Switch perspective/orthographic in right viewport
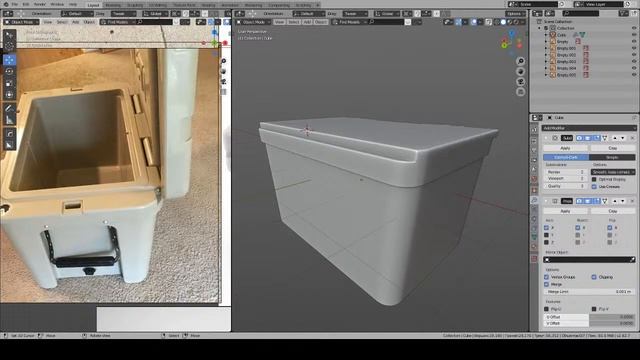 [x=520, y=92]
